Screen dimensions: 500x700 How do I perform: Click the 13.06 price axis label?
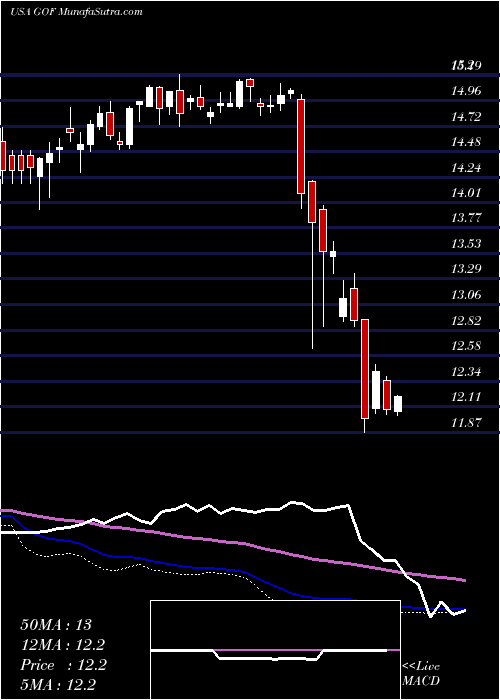pyautogui.click(x=466, y=295)
